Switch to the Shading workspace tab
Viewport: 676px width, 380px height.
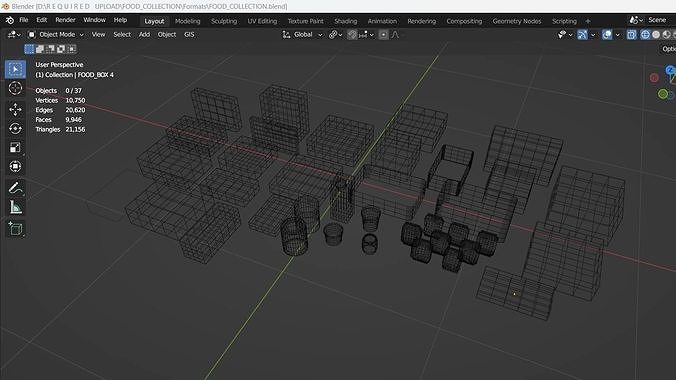click(x=346, y=21)
